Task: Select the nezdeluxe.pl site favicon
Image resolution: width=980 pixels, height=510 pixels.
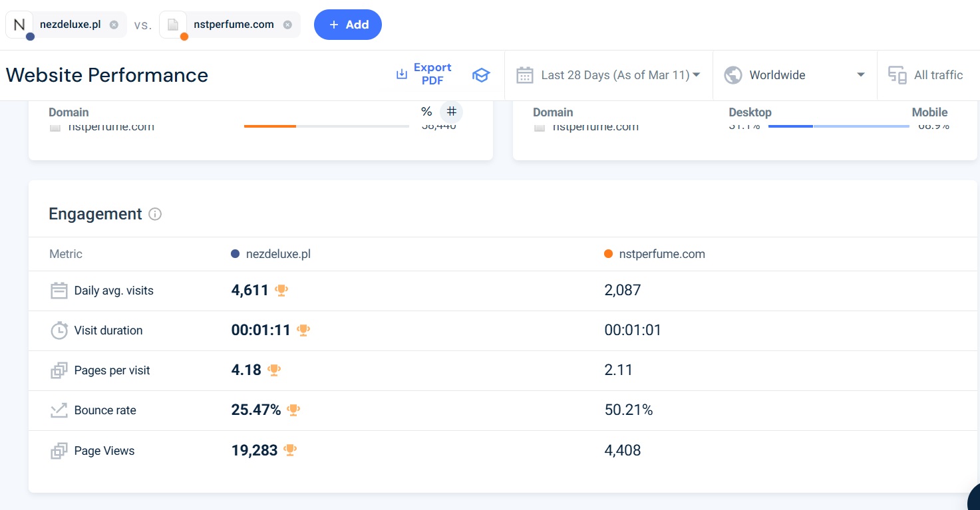Action: click(19, 25)
